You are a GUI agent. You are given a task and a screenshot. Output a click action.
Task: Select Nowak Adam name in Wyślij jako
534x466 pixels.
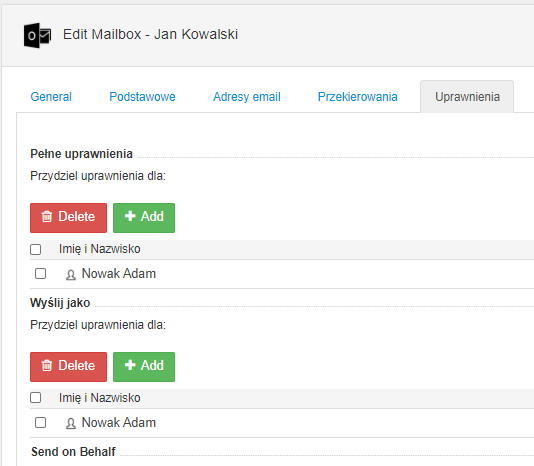119,422
